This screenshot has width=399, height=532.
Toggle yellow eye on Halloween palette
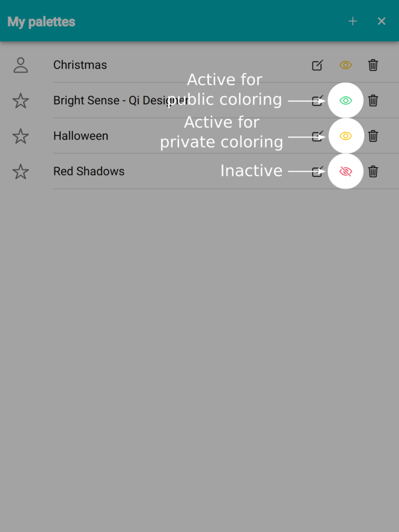click(x=345, y=136)
